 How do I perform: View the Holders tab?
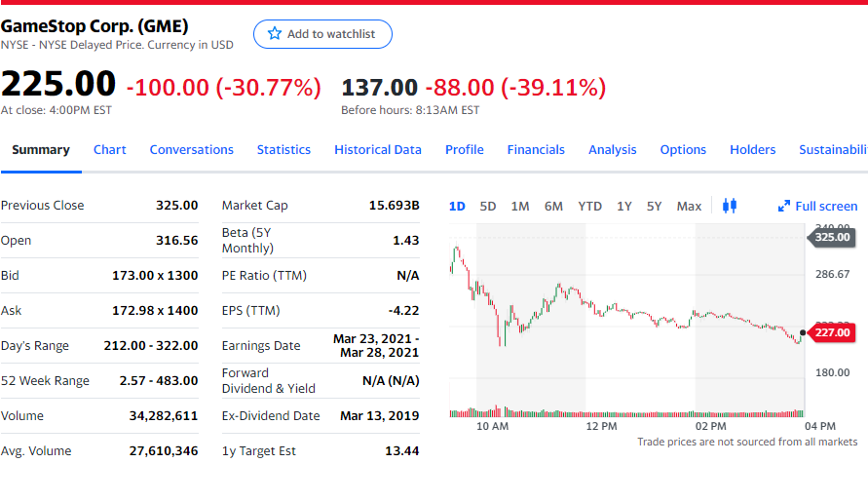coord(752,149)
